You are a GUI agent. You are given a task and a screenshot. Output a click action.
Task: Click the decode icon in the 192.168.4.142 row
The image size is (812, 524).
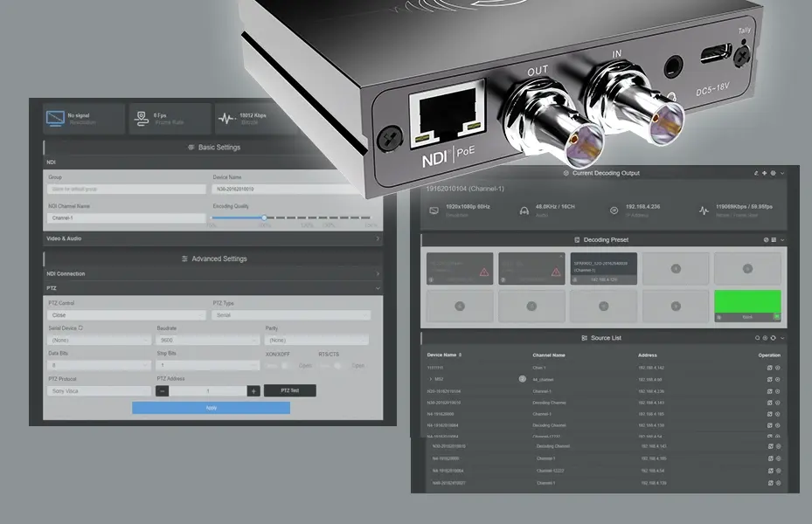[769, 368]
